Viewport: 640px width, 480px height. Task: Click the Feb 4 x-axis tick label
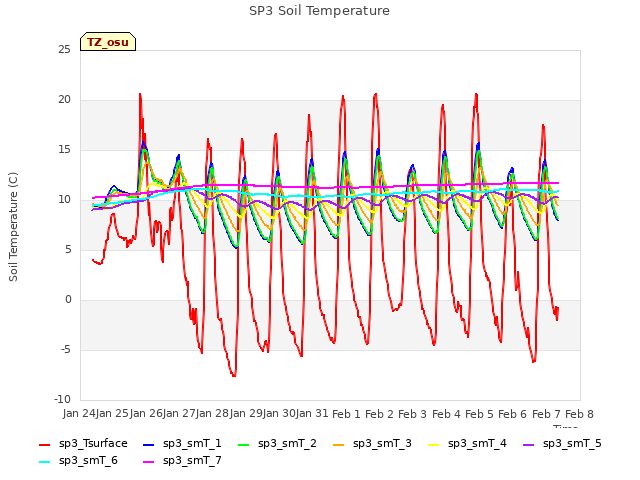pyautogui.click(x=446, y=414)
